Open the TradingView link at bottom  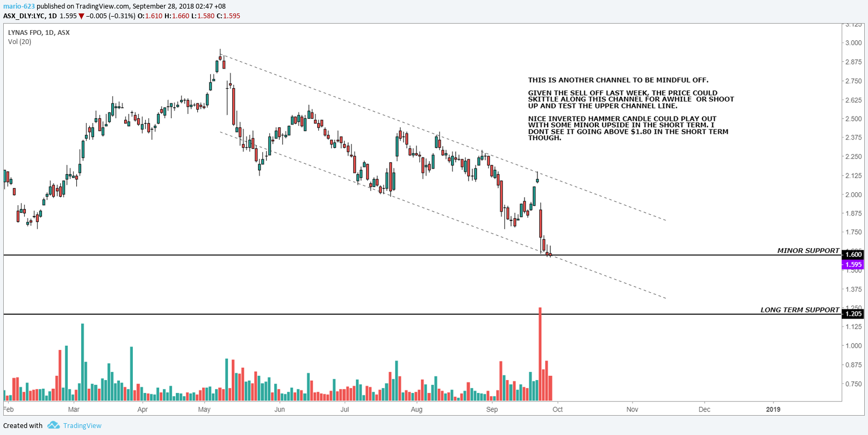pyautogui.click(x=82, y=426)
